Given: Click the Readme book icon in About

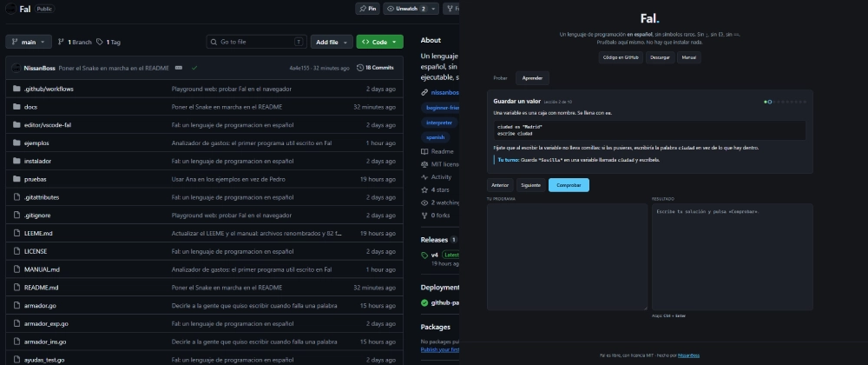Looking at the screenshot, I should [424, 151].
